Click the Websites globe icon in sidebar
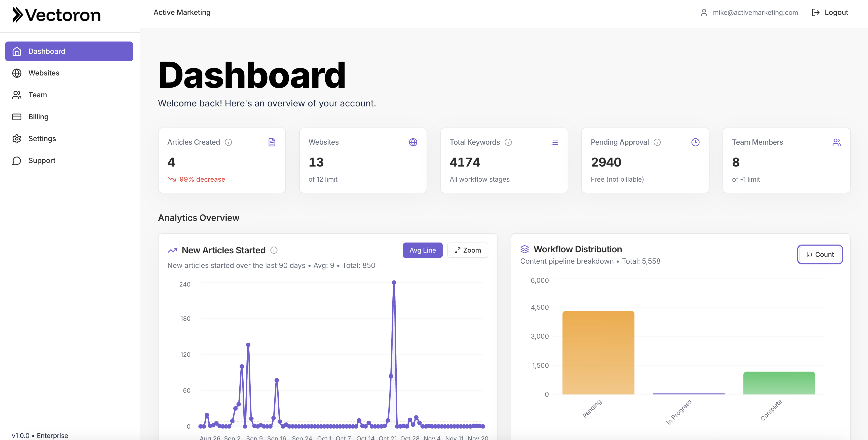Screen dimensions: 868x440 (x=17, y=73)
